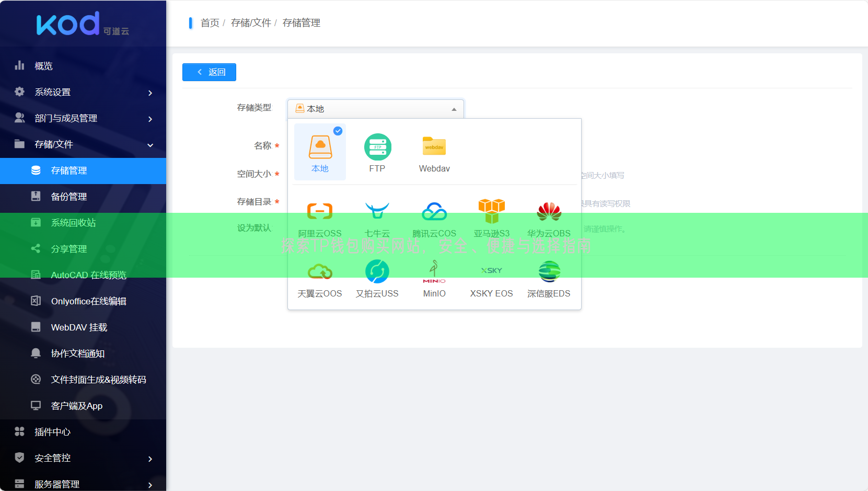868x491 pixels.
Task: Open 存储管理 menu item
Action: pos(83,170)
